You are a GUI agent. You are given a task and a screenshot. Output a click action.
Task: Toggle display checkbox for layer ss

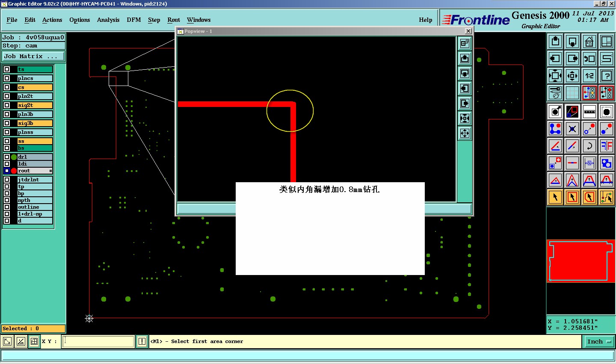[7, 141]
